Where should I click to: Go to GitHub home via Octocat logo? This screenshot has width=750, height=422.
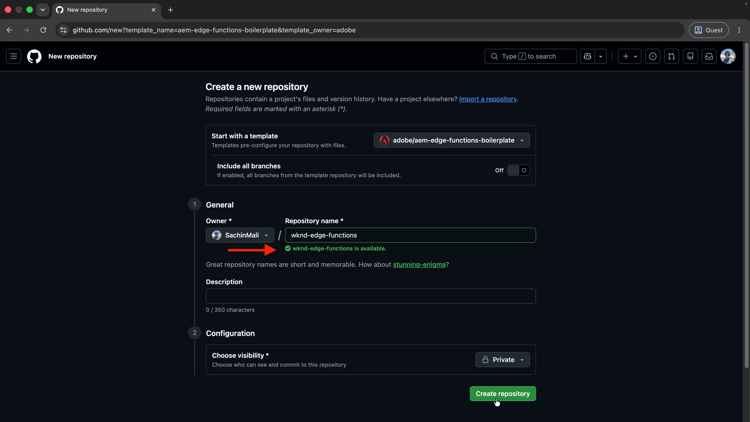coord(34,56)
